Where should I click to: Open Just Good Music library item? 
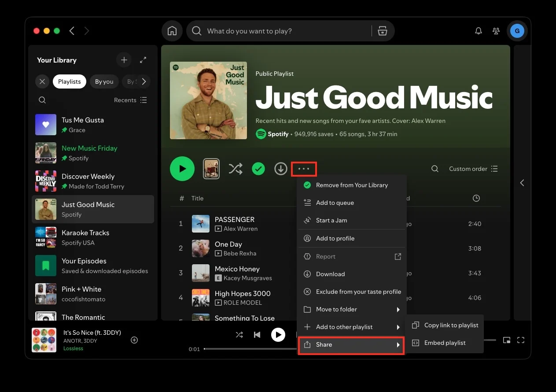pos(93,209)
